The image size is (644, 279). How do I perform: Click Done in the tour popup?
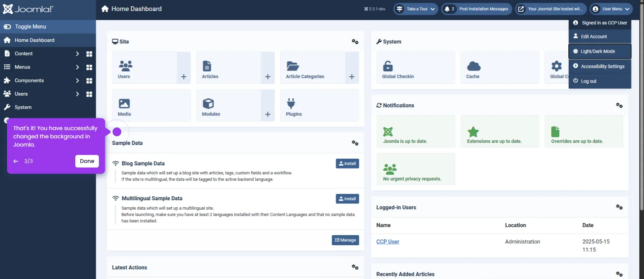(87, 161)
